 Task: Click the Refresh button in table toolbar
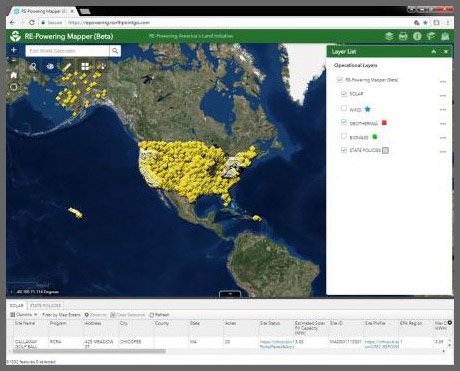click(159, 315)
